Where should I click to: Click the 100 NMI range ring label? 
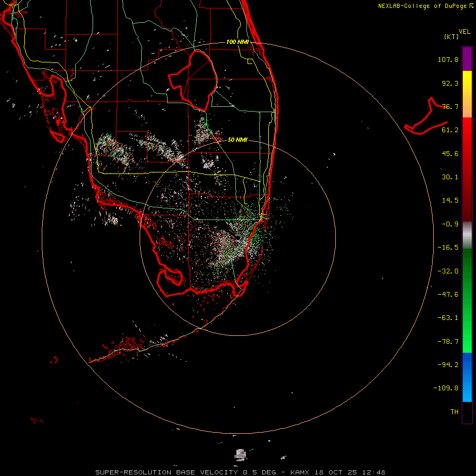[237, 42]
